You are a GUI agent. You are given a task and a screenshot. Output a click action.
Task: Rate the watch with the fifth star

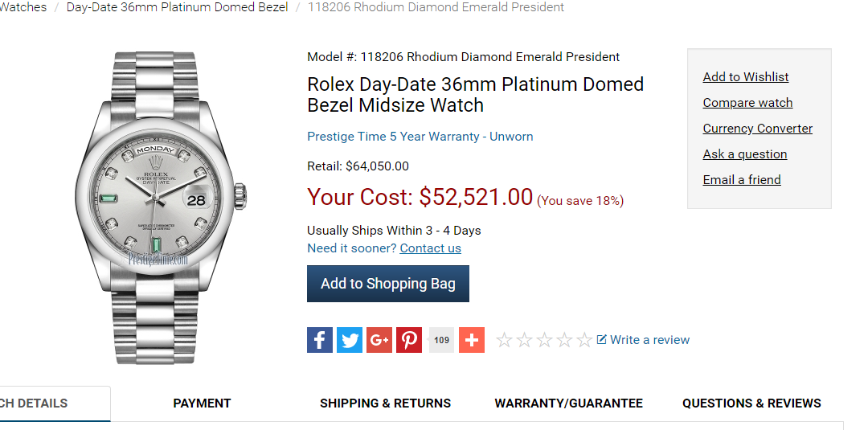pyautogui.click(x=584, y=340)
